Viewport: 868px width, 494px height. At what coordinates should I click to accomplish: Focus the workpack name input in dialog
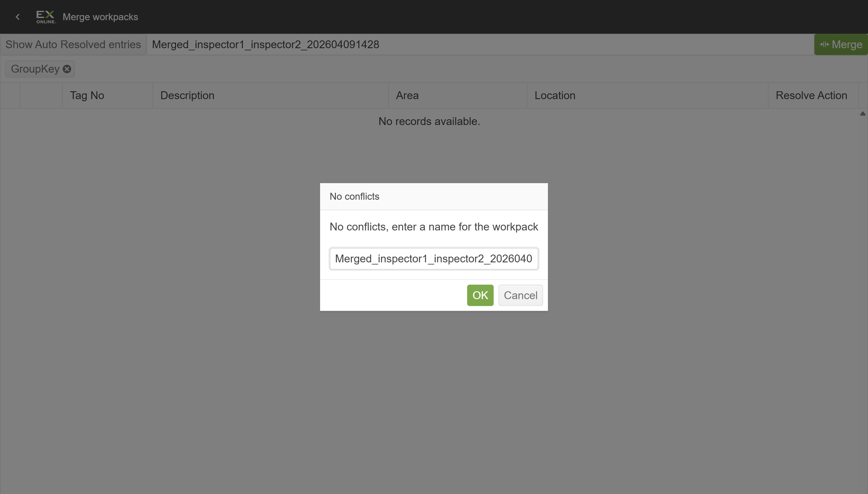coord(434,259)
